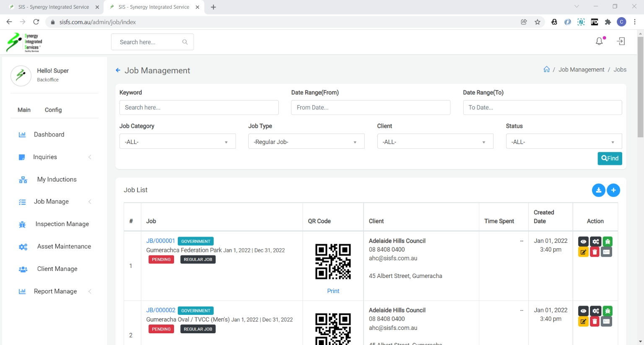Image resolution: width=644 pixels, height=345 pixels.
Task: Delete job JB/000001 with the red trash icon
Action: [x=595, y=252]
